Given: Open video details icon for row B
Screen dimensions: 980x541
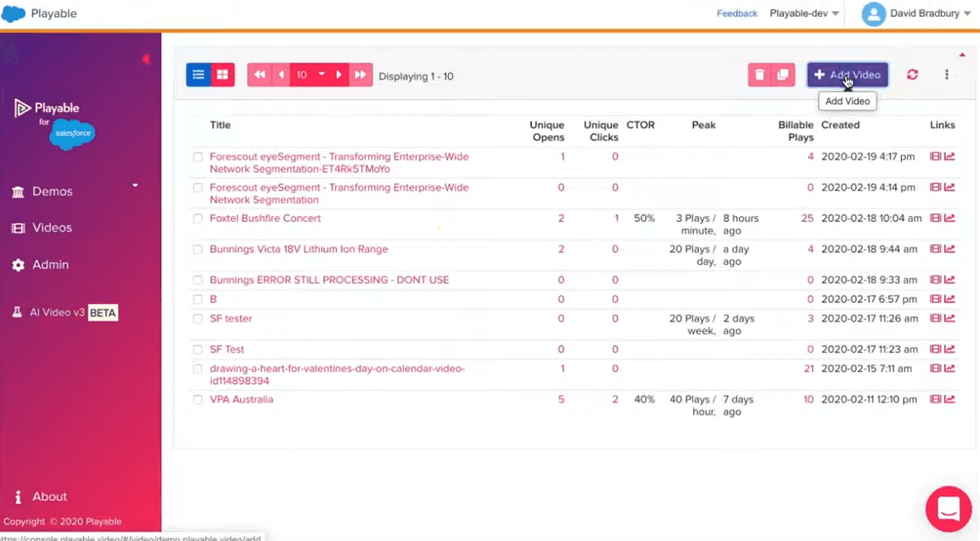Looking at the screenshot, I should [x=935, y=299].
